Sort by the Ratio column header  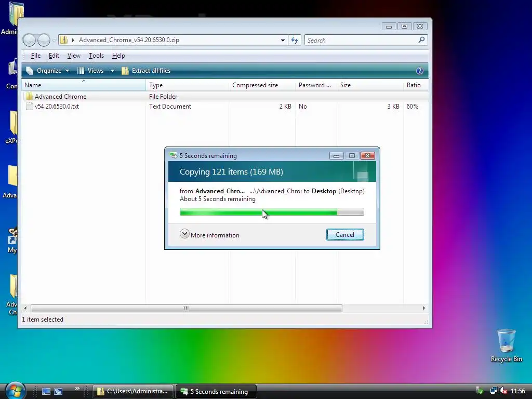416,85
